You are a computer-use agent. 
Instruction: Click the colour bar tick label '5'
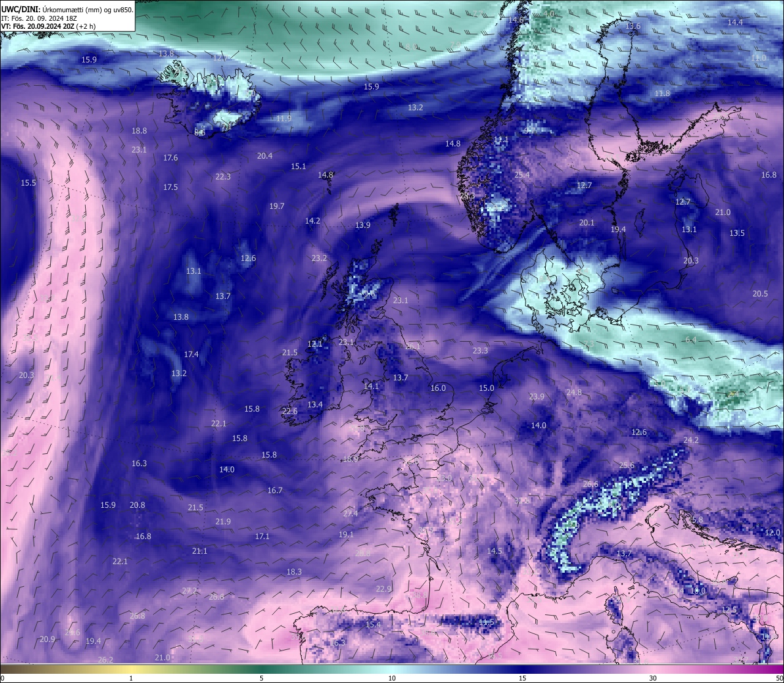coord(262,678)
